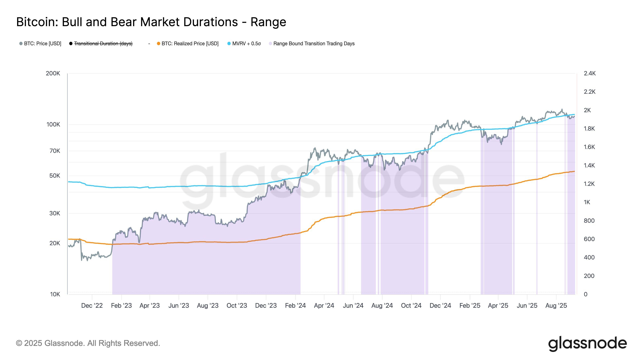Click the blue MVRV legend dot
The width and height of the screenshot is (644, 362).
point(229,44)
